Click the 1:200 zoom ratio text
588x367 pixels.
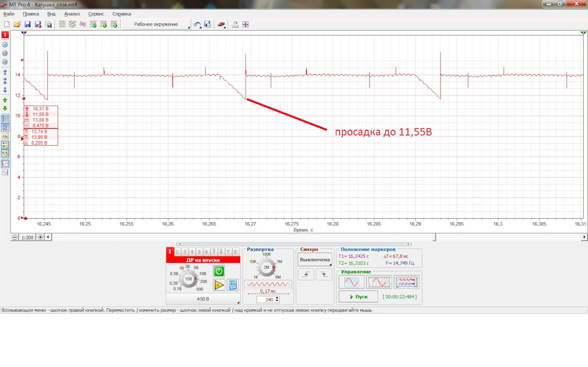(x=28, y=238)
